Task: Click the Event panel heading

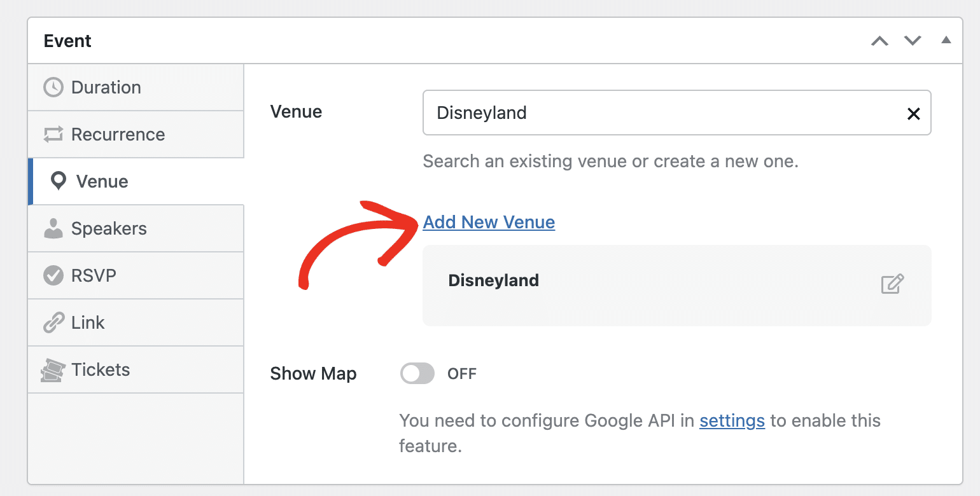Action: [67, 41]
